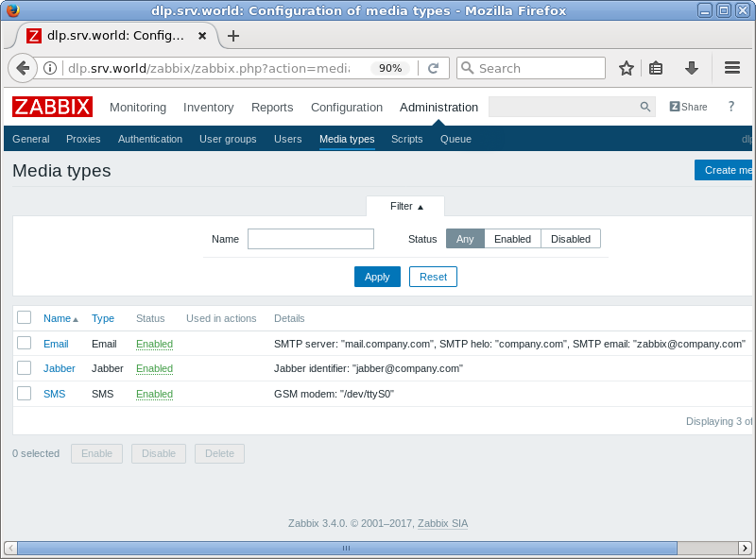Click the Reset filter button

433,277
